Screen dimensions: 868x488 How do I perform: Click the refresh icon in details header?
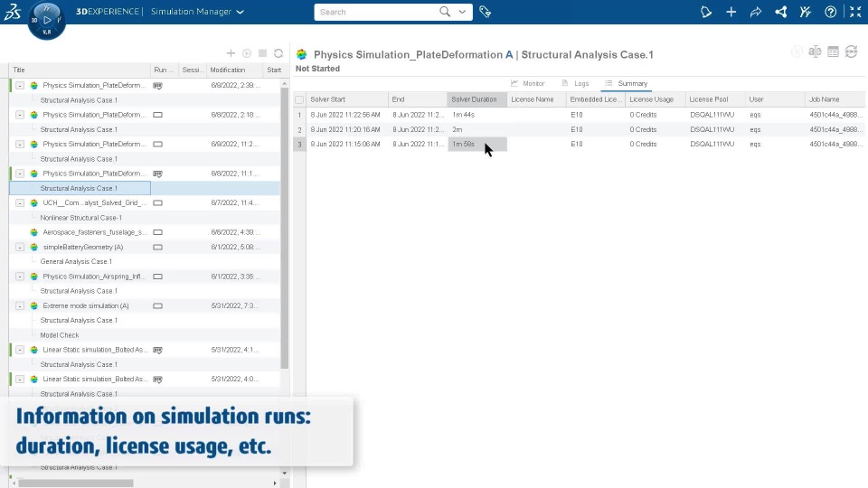pyautogui.click(x=852, y=52)
